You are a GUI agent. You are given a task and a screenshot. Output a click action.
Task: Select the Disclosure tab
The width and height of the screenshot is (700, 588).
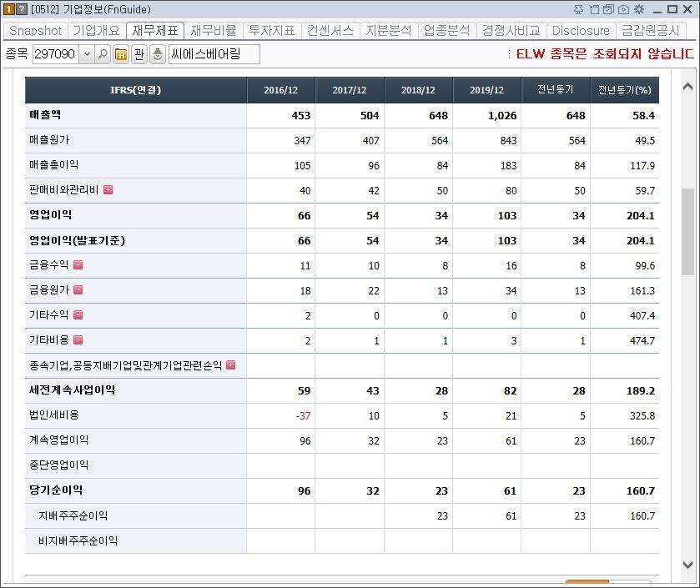point(581,31)
